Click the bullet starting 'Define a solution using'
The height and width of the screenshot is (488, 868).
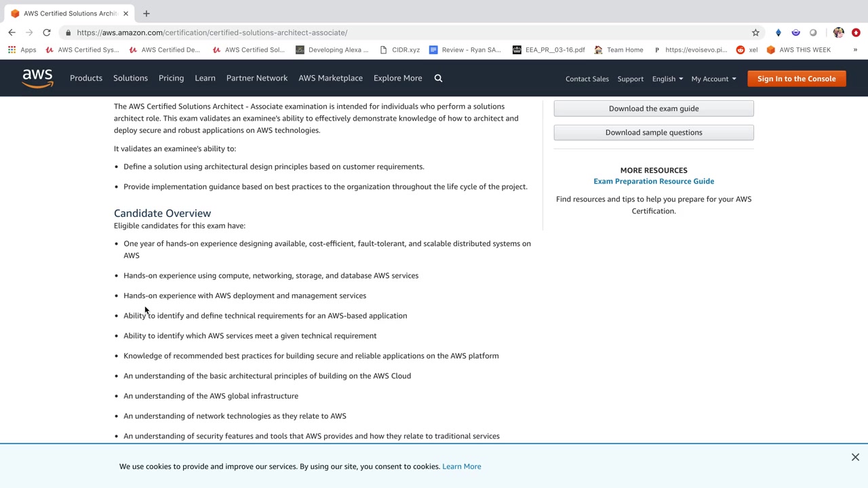(274, 167)
